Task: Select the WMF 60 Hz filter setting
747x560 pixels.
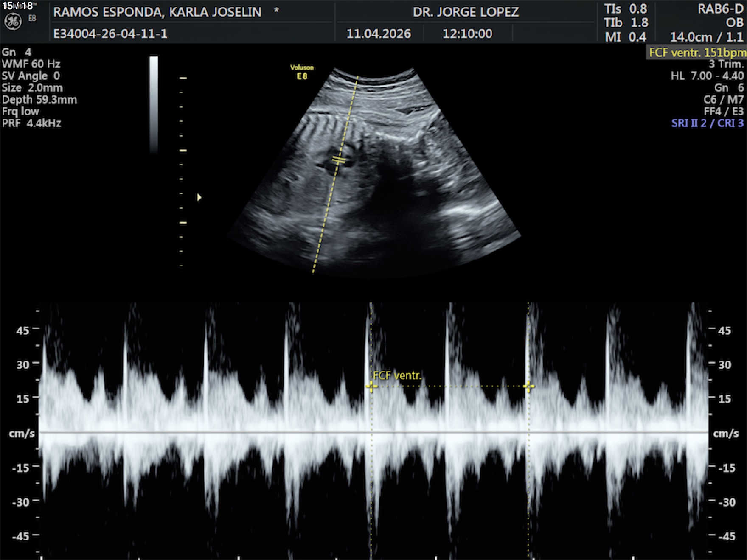Action: click(31, 64)
